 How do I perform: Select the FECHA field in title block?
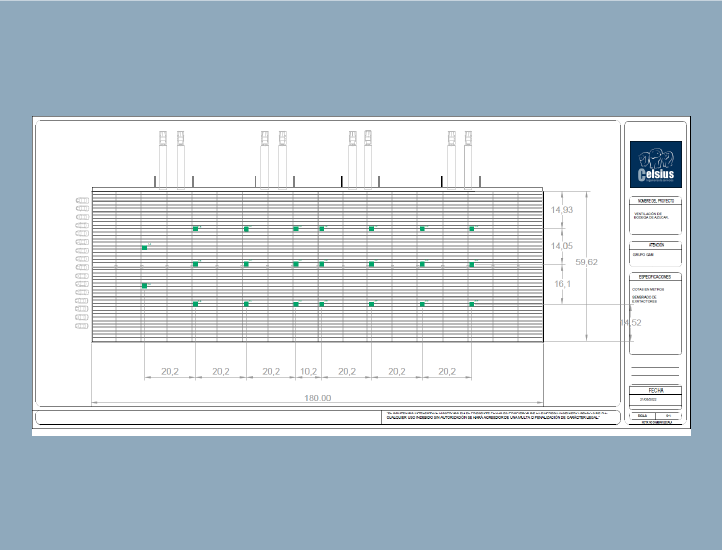[x=656, y=390]
